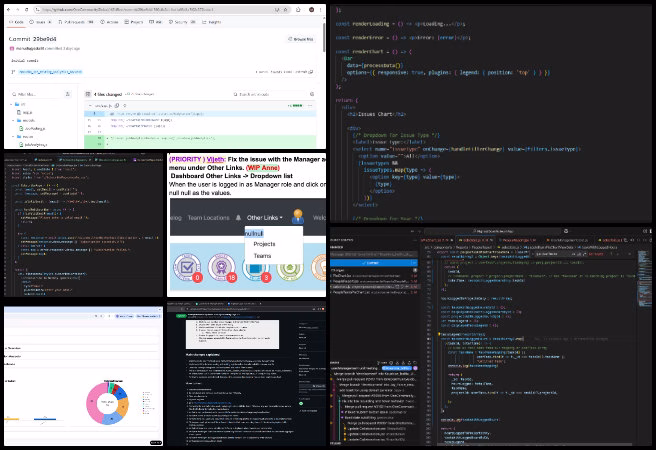656x450 pixels.
Task: Open the GitHub Projects tab
Action: click(134, 22)
